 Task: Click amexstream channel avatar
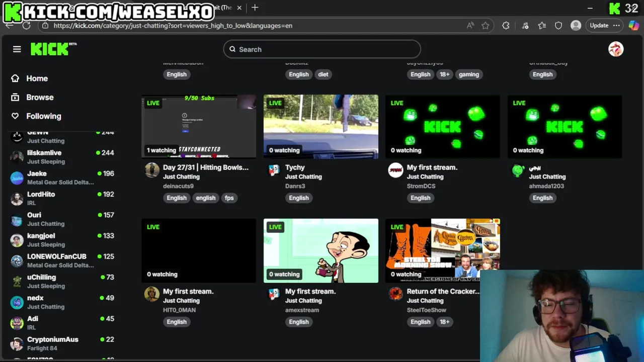click(274, 294)
